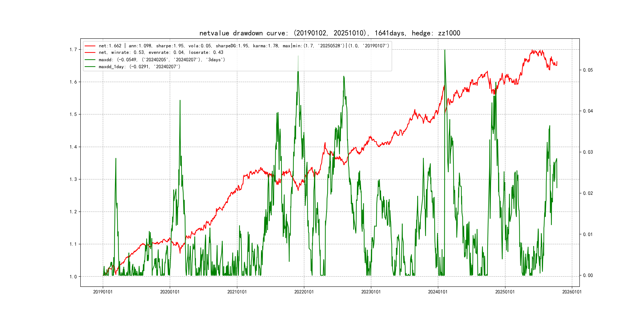Click the maxdd_1day legend text entry
644x322 pixels.
(x=139, y=67)
